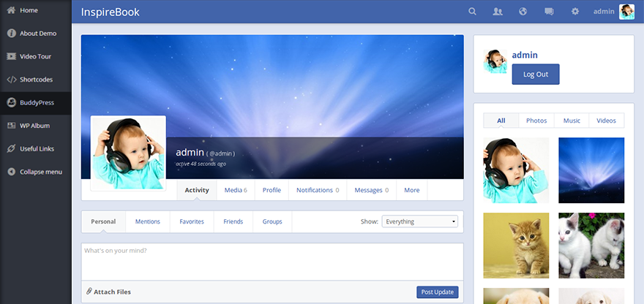
Task: Show All media in widget
Action: tap(501, 121)
